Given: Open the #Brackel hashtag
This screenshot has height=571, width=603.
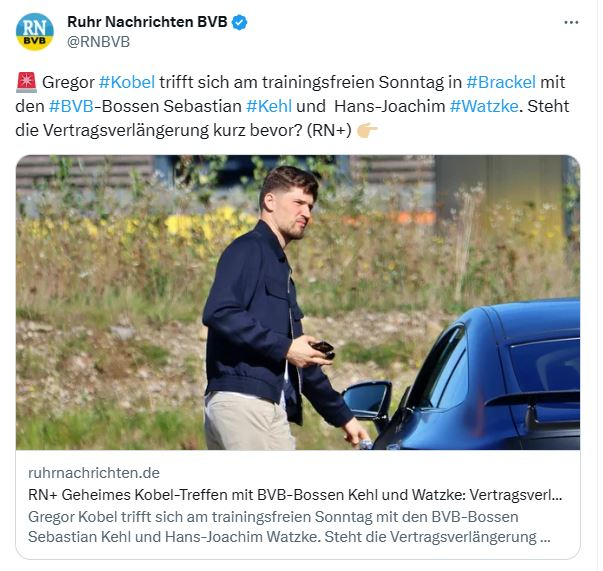Looking at the screenshot, I should [x=501, y=82].
